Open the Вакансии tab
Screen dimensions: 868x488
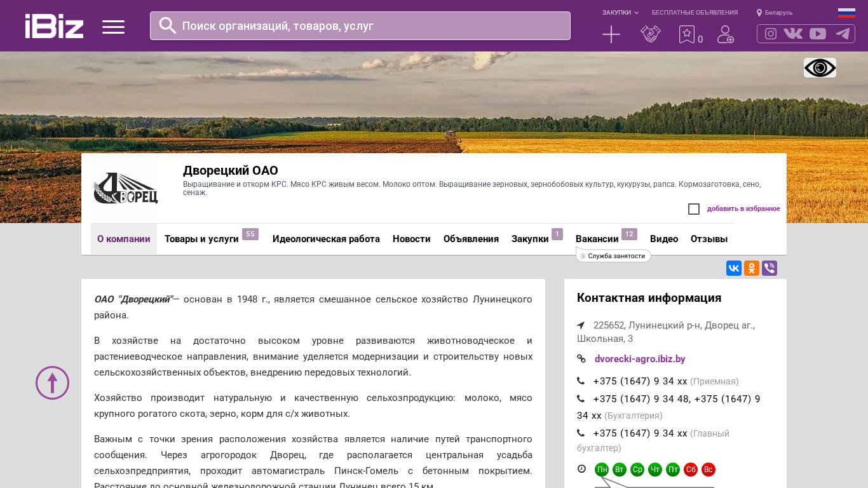click(597, 239)
